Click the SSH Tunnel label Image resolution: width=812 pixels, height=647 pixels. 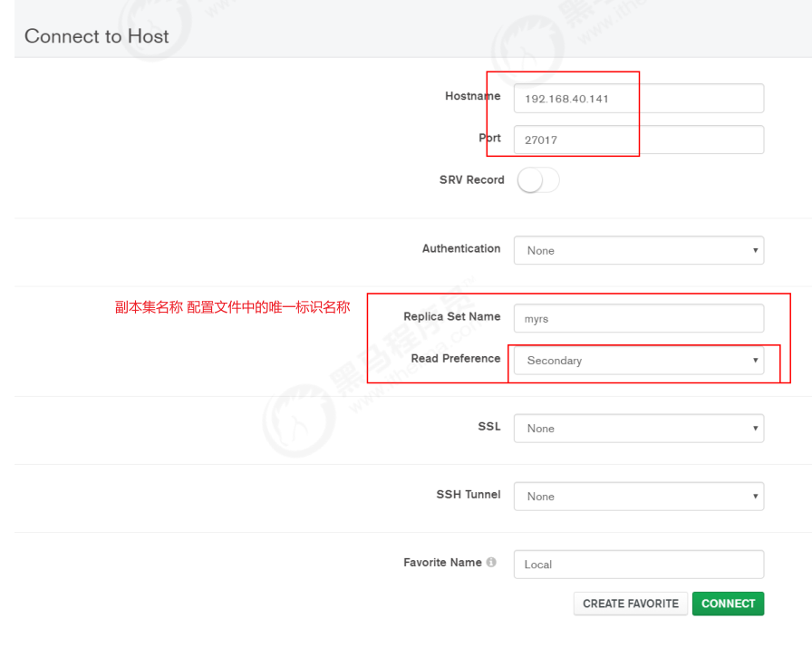point(468,495)
